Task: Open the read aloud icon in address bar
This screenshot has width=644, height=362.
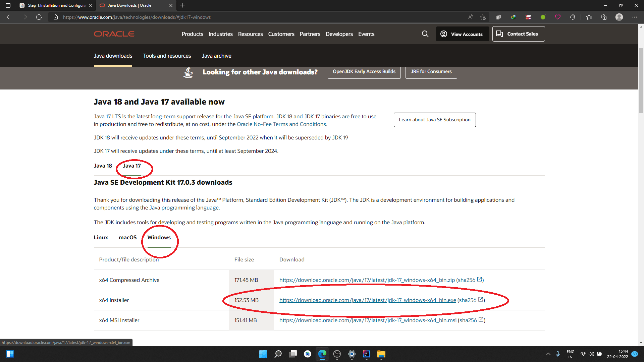Action: click(x=471, y=17)
